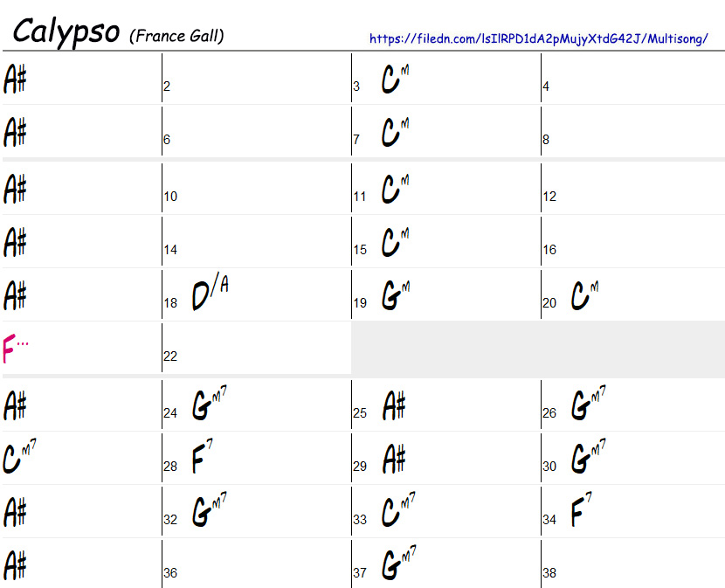Image resolution: width=725 pixels, height=588 pixels.
Task: Select the Gm7 chord in bar 30
Action: pos(589,457)
